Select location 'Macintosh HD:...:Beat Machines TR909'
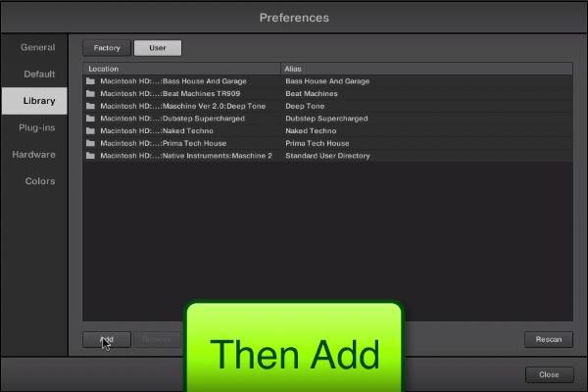Screen dimensions: 588x392 pyautogui.click(x=171, y=93)
